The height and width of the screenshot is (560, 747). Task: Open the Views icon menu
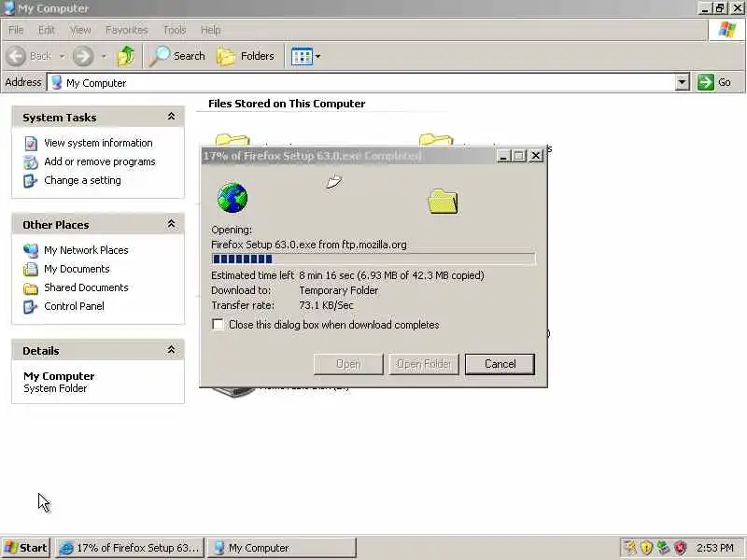(x=305, y=56)
